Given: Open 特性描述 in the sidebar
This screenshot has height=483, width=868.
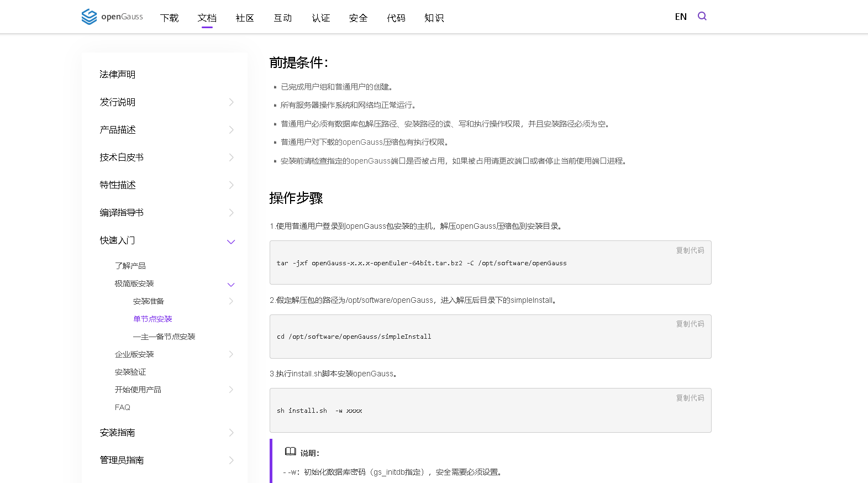Looking at the screenshot, I should (118, 185).
